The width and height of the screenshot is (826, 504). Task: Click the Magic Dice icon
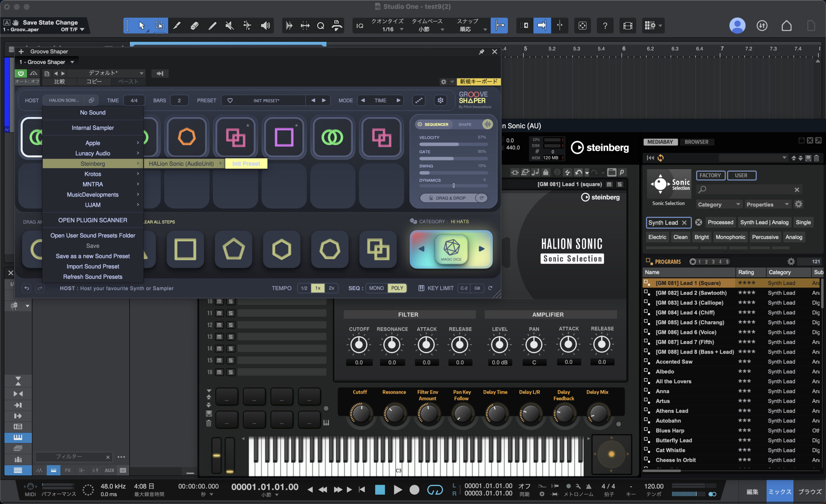click(451, 249)
